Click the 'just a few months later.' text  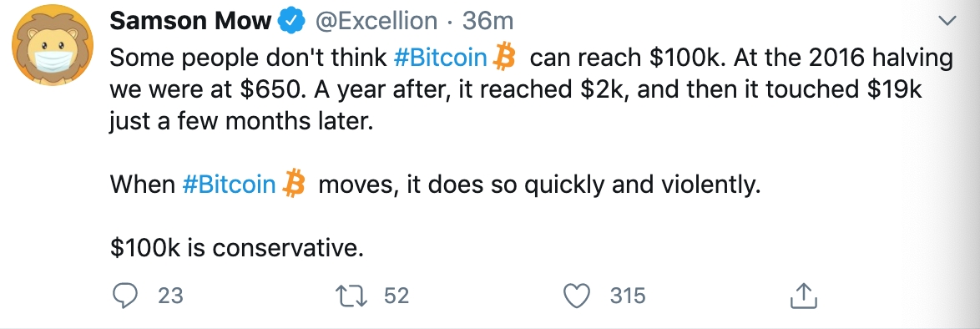coord(240,121)
